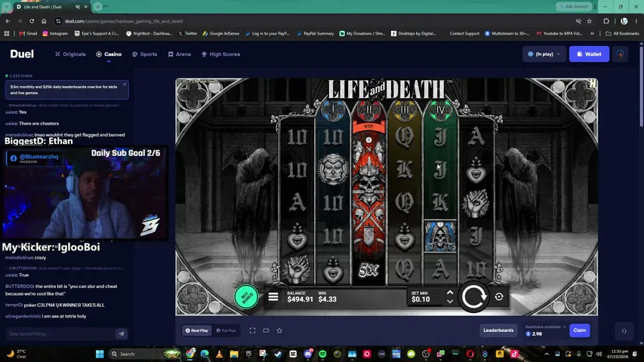644x362 pixels.
Task: Bookmark this page with the star icon
Action: click(590, 21)
